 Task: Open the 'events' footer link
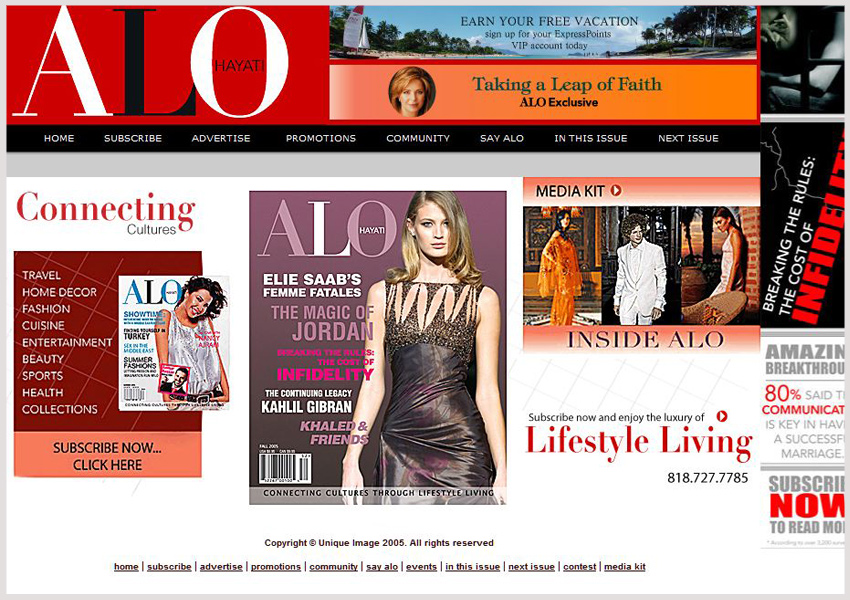[x=421, y=566]
